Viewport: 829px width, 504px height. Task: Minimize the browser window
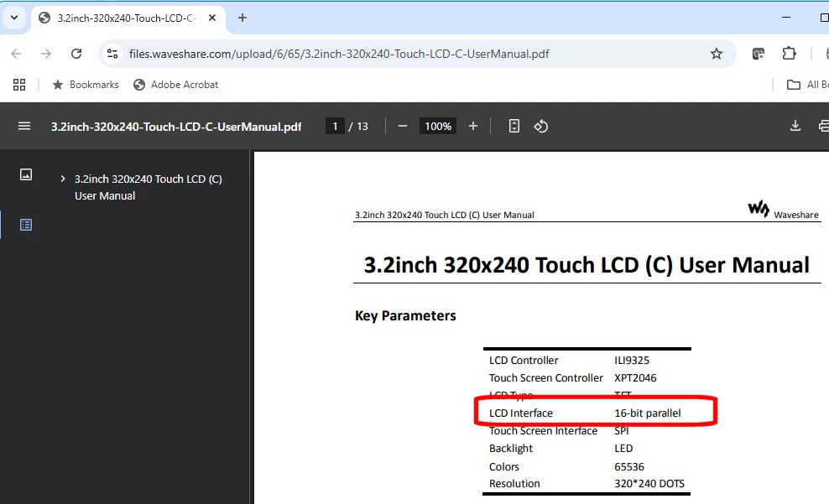(786, 18)
